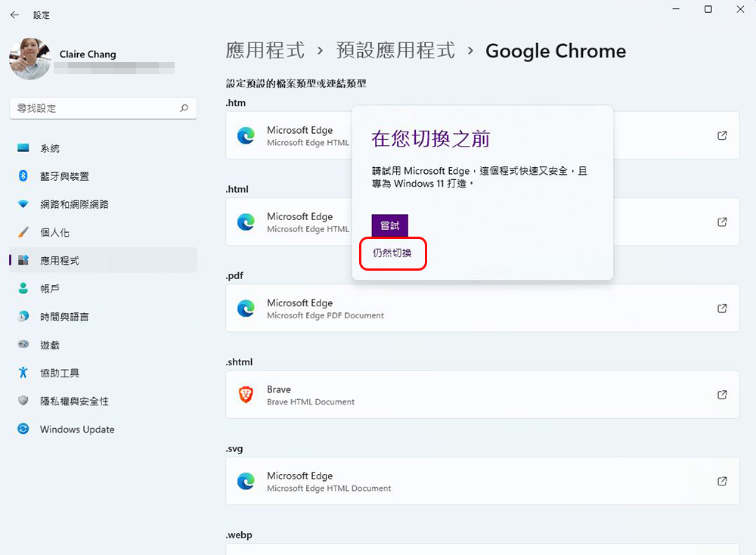756x555 pixels.
Task: Open external link icon for .shtml row
Action: [722, 395]
